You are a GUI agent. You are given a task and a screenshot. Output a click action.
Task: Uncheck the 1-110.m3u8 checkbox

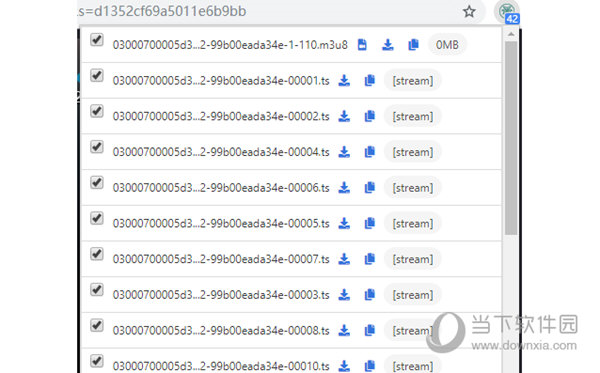[97, 39]
